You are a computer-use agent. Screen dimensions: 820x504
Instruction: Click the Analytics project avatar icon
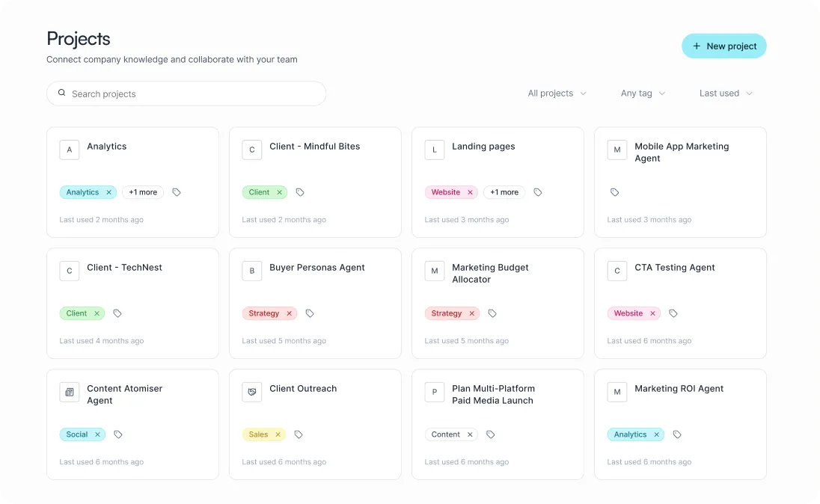click(x=69, y=150)
